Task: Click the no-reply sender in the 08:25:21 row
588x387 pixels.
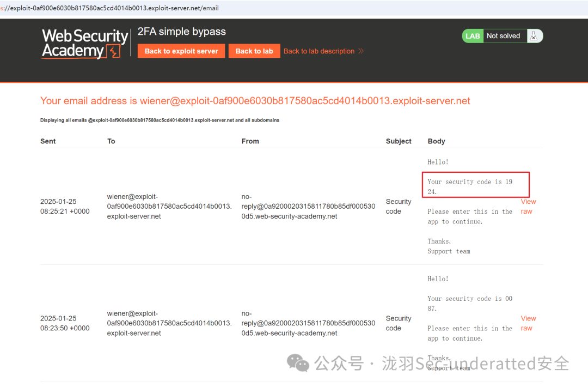Action: (308, 207)
